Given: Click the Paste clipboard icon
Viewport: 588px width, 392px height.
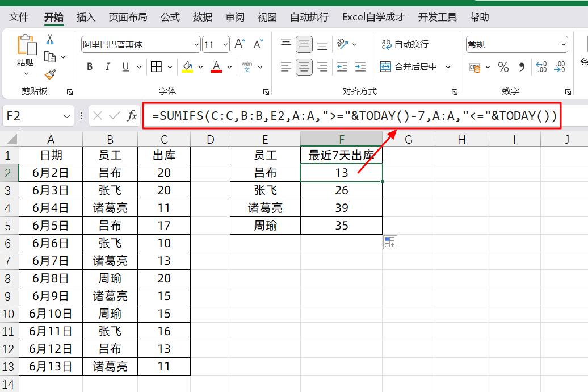Looking at the screenshot, I should (x=27, y=45).
